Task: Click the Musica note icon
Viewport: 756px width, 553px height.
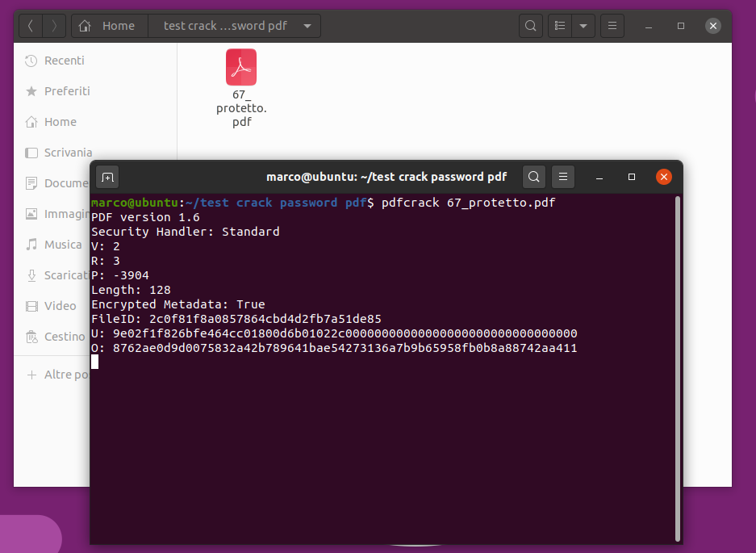Action: pos(31,245)
